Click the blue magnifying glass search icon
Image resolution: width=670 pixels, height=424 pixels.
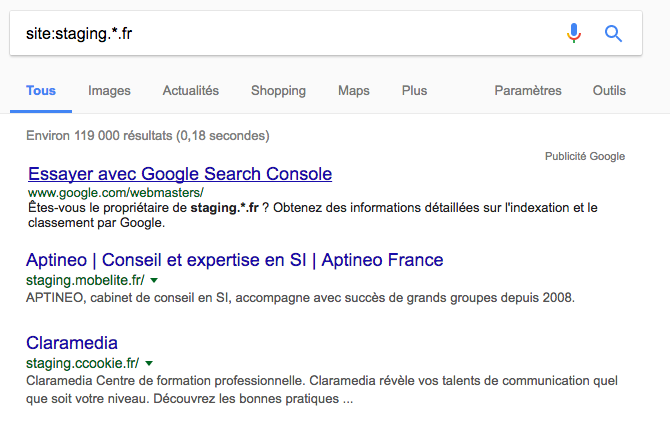click(x=613, y=33)
